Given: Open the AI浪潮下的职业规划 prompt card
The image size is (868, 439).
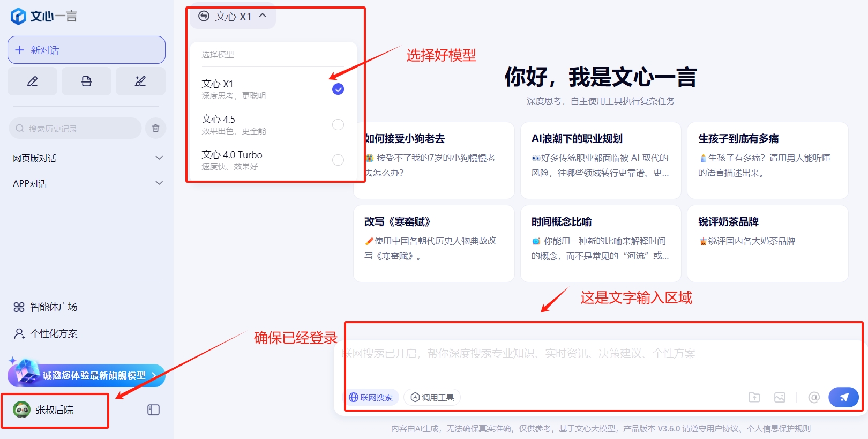Looking at the screenshot, I should pyautogui.click(x=601, y=160).
